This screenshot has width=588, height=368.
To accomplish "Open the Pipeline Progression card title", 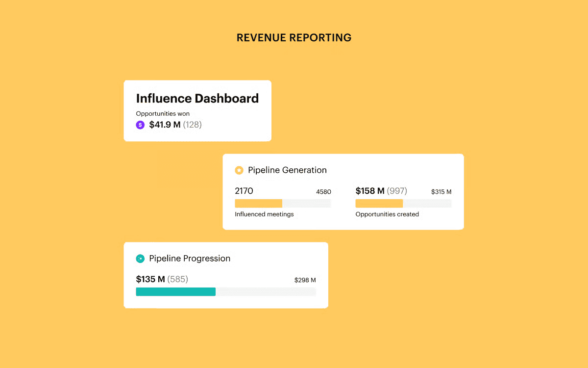I will tap(190, 259).
